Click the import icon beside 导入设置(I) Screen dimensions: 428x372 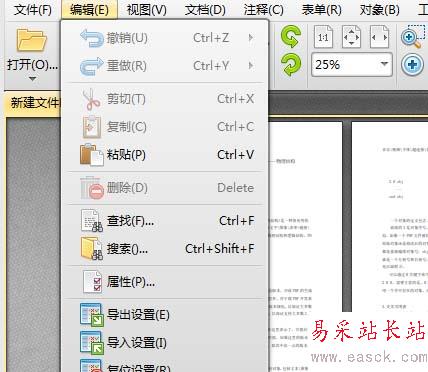point(92,343)
